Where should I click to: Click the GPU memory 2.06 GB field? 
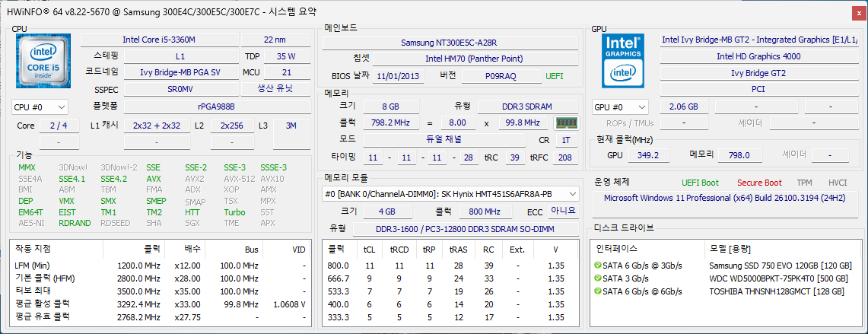[684, 107]
